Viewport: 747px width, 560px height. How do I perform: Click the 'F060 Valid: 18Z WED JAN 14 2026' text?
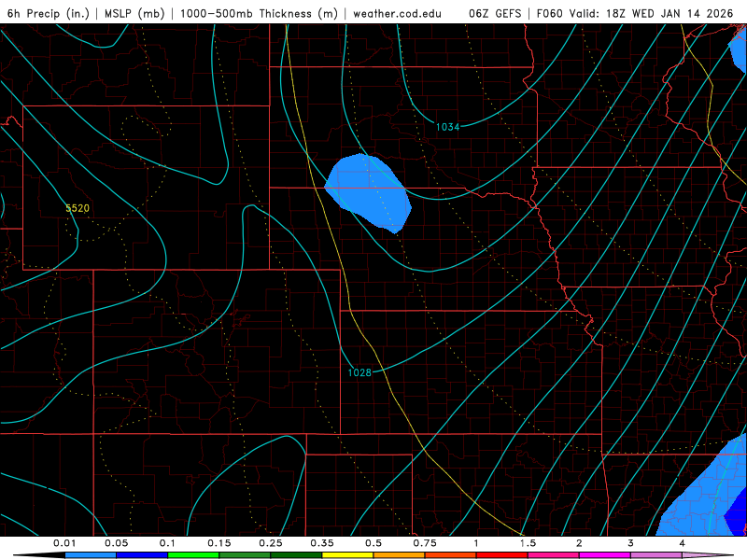point(635,13)
